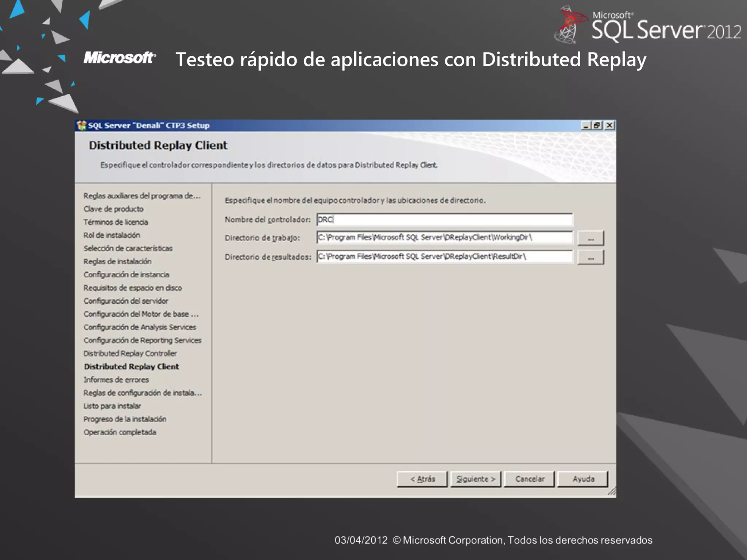
Task: Select the 'Términos de licencia' step
Action: pyautogui.click(x=116, y=222)
